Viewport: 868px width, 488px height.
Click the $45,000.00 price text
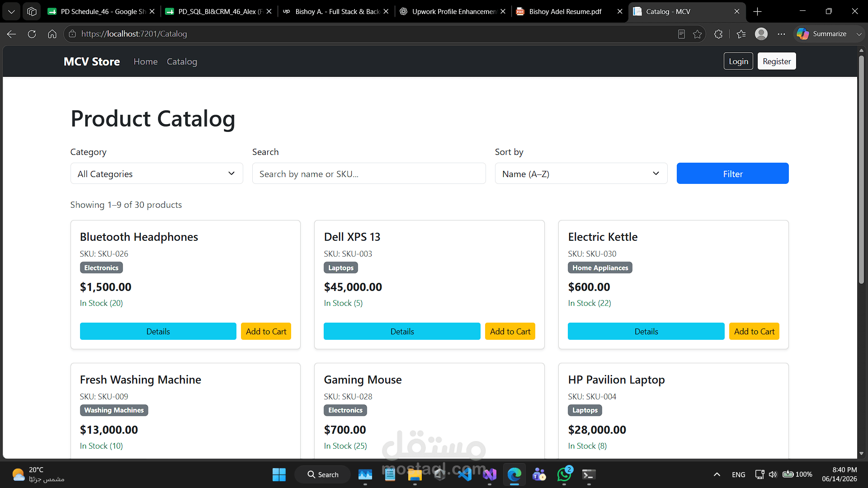coord(353,287)
